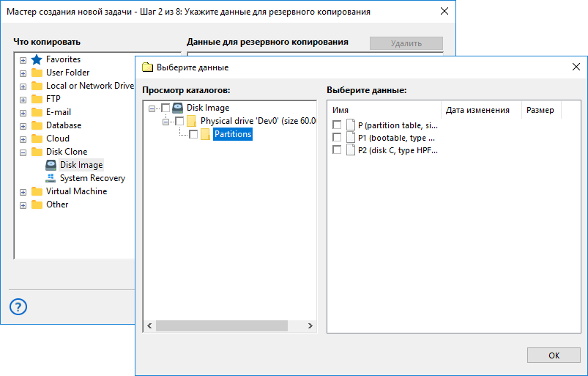588x376 pixels.
Task: Click the Disk Clone folder icon
Action: [37, 152]
